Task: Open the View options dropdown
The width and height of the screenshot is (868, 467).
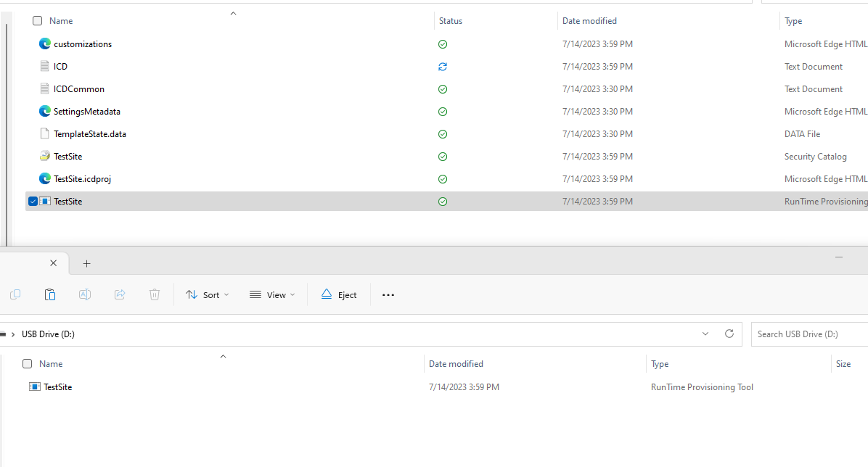Action: point(272,294)
